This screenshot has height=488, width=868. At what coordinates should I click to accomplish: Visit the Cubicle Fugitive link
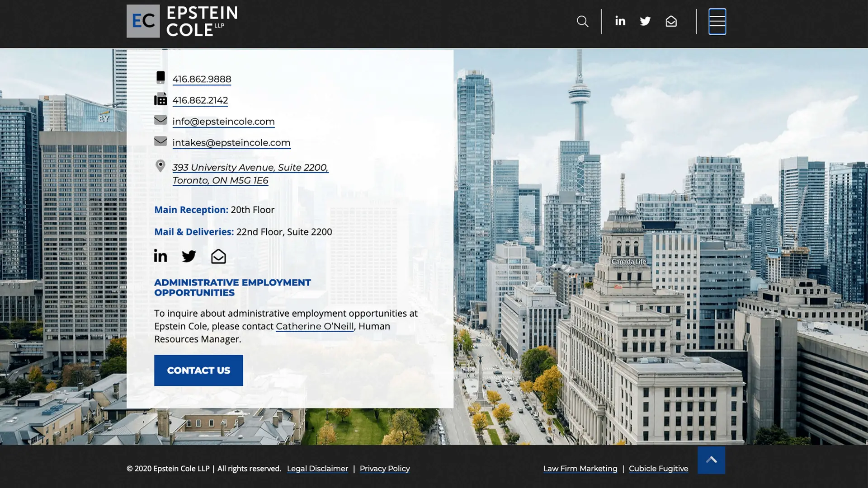(658, 469)
